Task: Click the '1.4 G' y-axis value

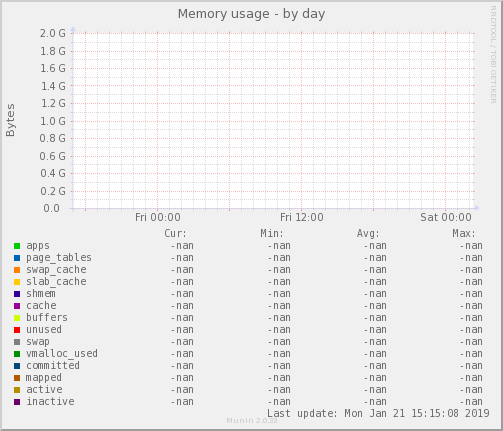Action: click(x=53, y=86)
